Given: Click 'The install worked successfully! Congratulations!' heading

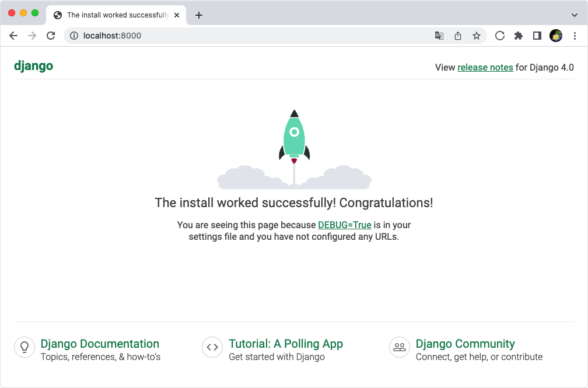Looking at the screenshot, I should click(294, 202).
